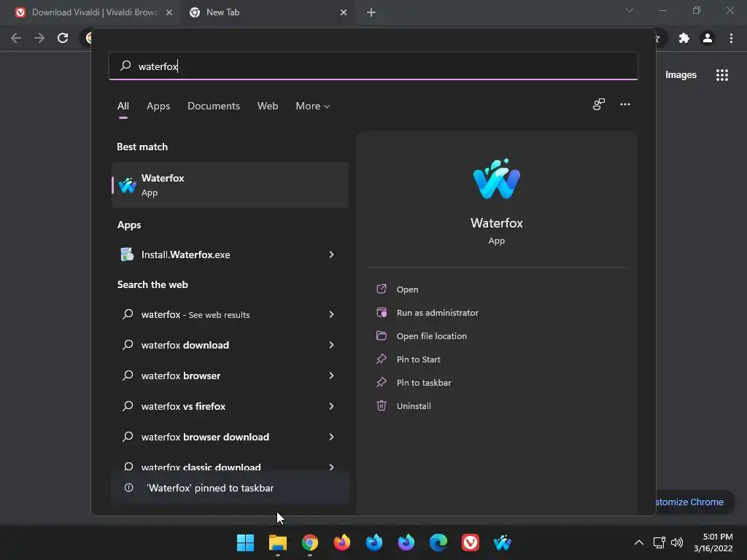Click the purple Firefox Nightly taskbar icon
The height and width of the screenshot is (560, 747).
406,542
